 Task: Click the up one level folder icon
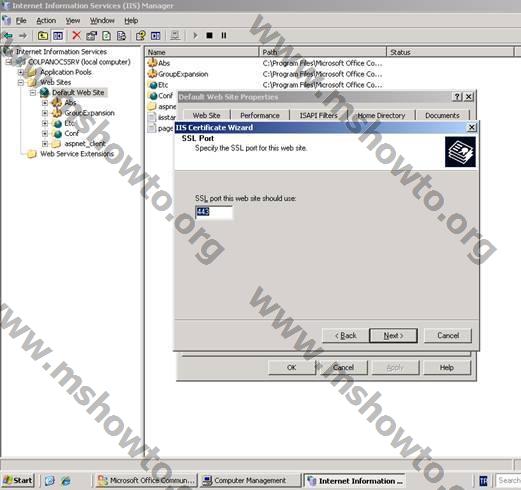(x=43, y=35)
